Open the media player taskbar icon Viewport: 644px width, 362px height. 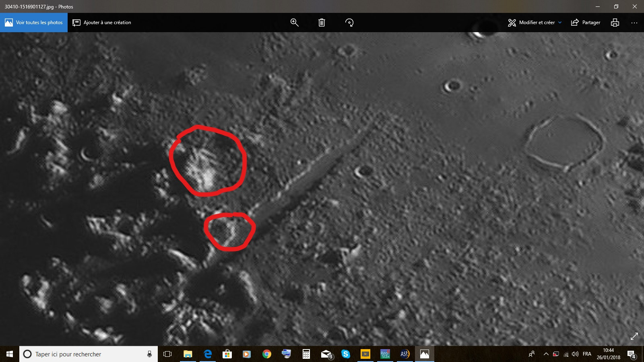[x=247, y=354]
